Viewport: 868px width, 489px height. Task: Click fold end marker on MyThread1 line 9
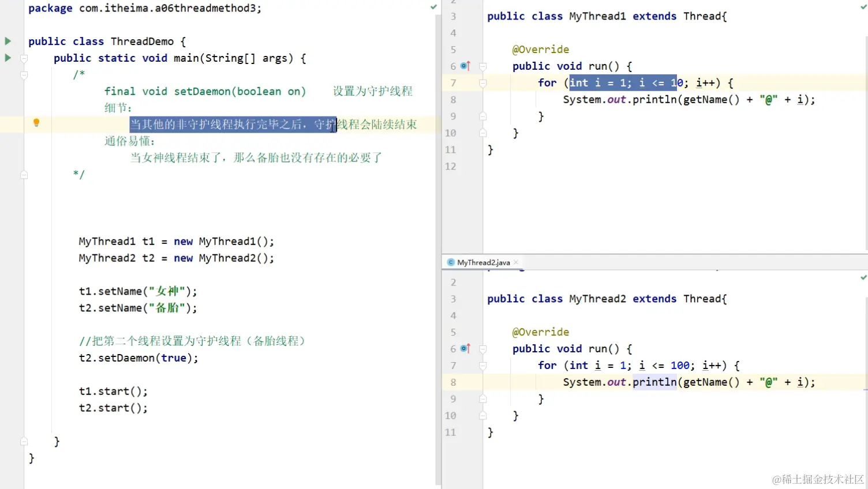pos(483,116)
